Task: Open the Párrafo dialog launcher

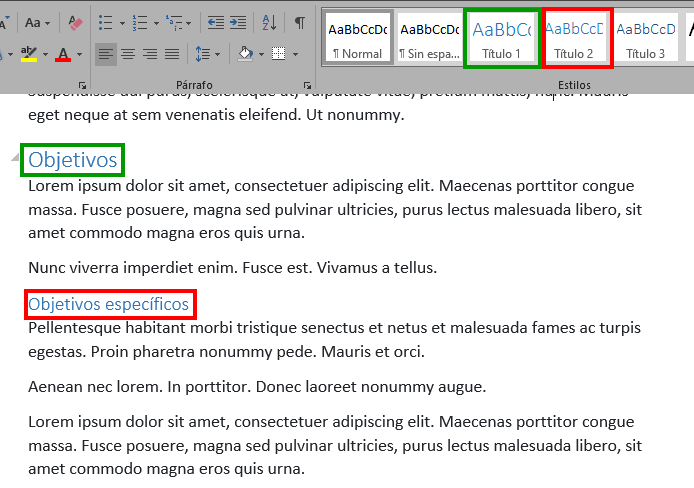Action: click(x=308, y=86)
